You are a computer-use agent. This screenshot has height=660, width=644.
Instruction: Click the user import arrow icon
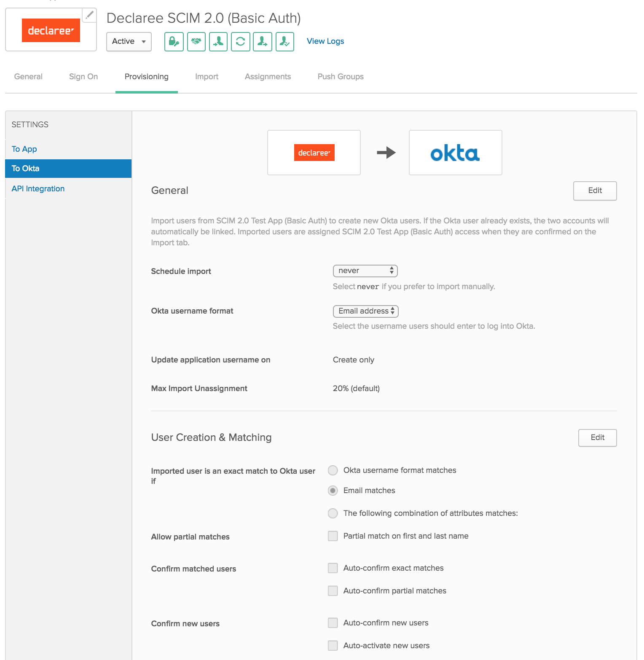pos(218,41)
